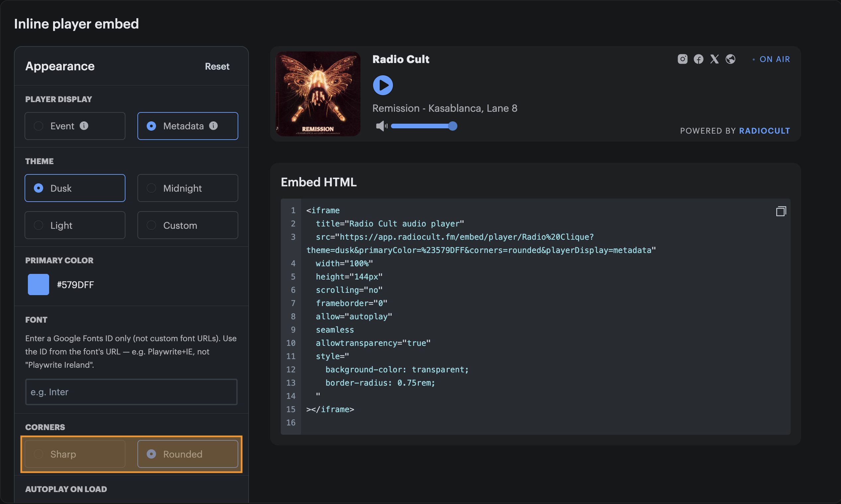Click the closing </iframe> tag line

[x=330, y=409]
